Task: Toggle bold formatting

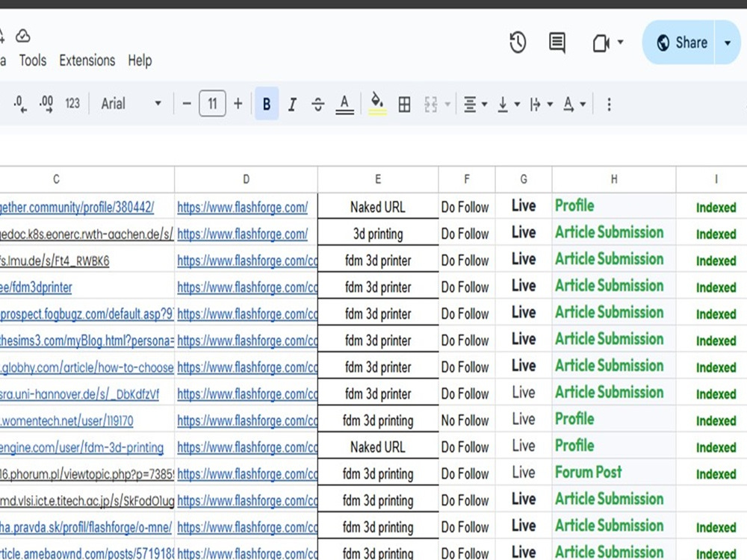Action: tap(267, 104)
